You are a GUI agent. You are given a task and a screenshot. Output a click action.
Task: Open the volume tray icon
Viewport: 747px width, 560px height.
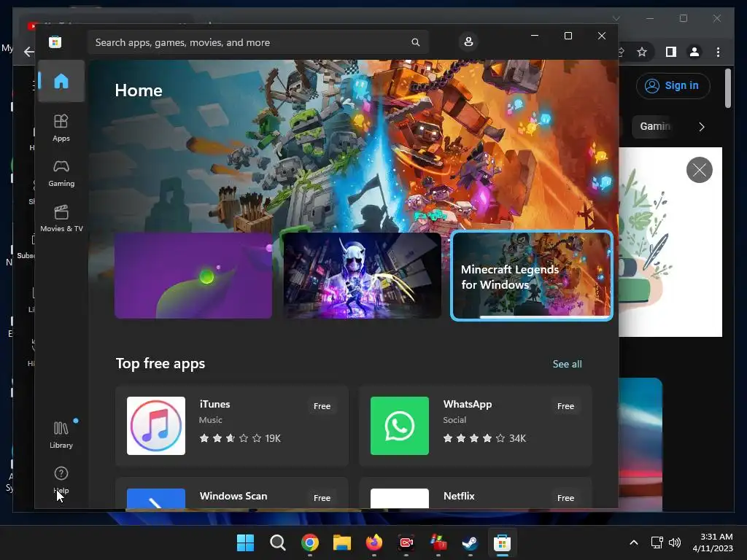[675, 542]
